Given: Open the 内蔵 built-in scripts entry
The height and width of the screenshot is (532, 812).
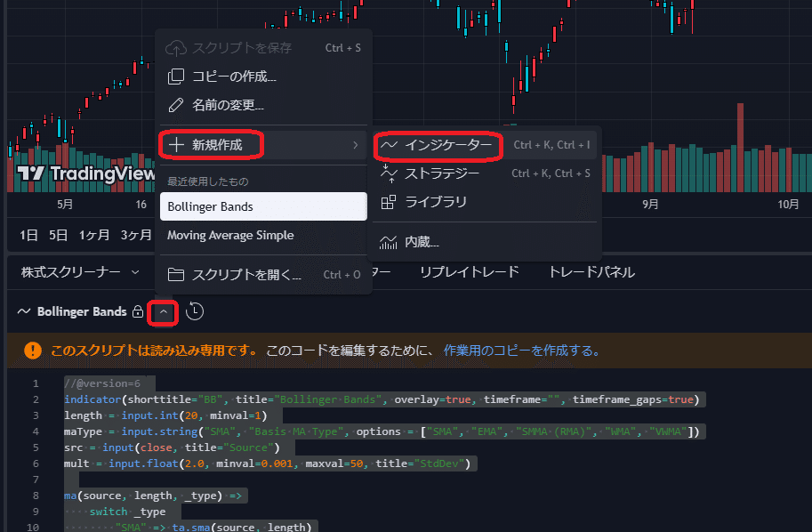Looking at the screenshot, I should coord(485,242).
